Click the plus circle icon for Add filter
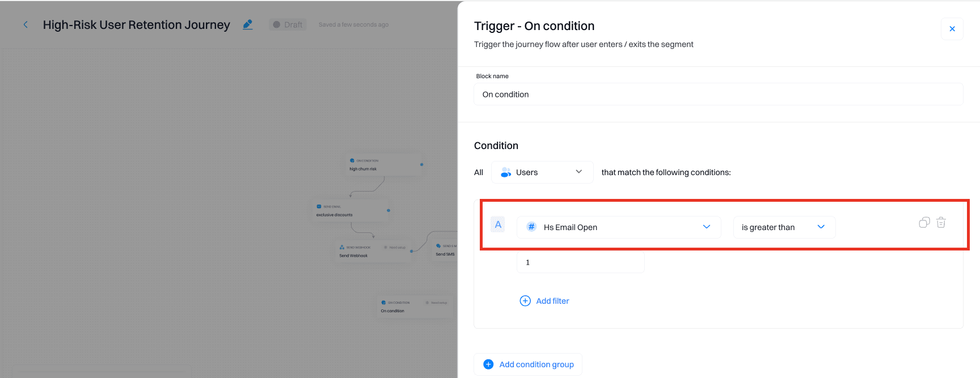This screenshot has height=378, width=980. point(525,301)
